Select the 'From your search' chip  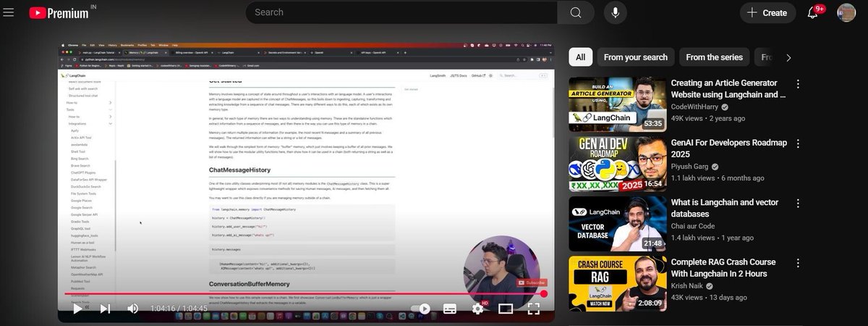point(636,57)
